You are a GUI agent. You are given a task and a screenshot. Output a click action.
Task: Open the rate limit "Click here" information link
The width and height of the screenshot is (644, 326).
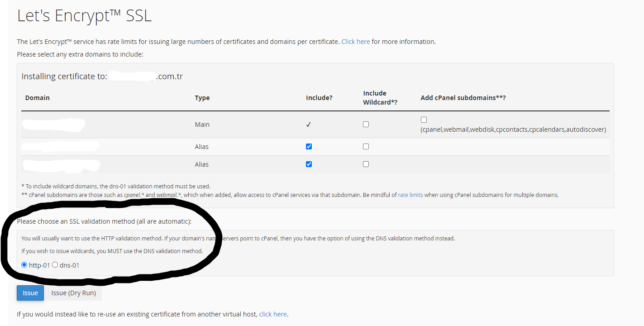coord(356,42)
